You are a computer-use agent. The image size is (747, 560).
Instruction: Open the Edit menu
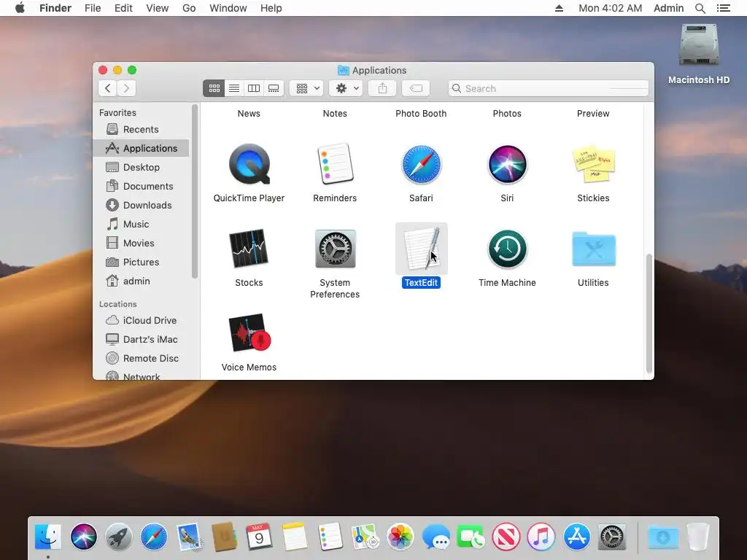click(123, 8)
